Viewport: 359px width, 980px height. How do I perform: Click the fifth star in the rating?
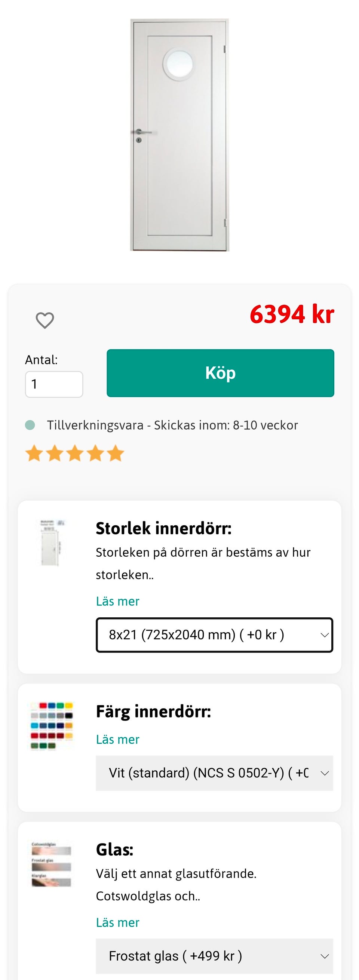tap(116, 454)
